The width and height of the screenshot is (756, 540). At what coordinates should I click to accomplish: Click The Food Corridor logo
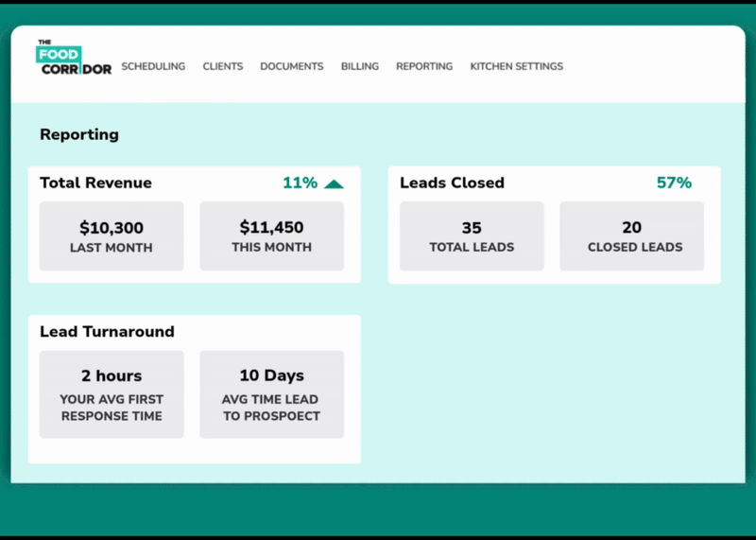click(74, 58)
